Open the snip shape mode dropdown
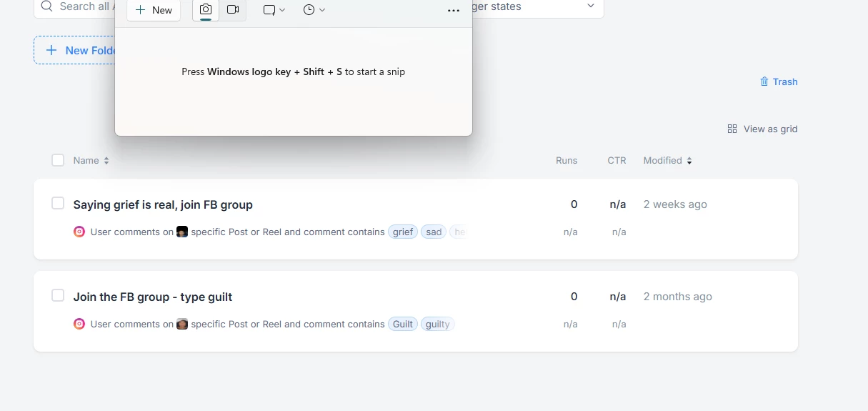Image resolution: width=868 pixels, height=411 pixels. (274, 10)
